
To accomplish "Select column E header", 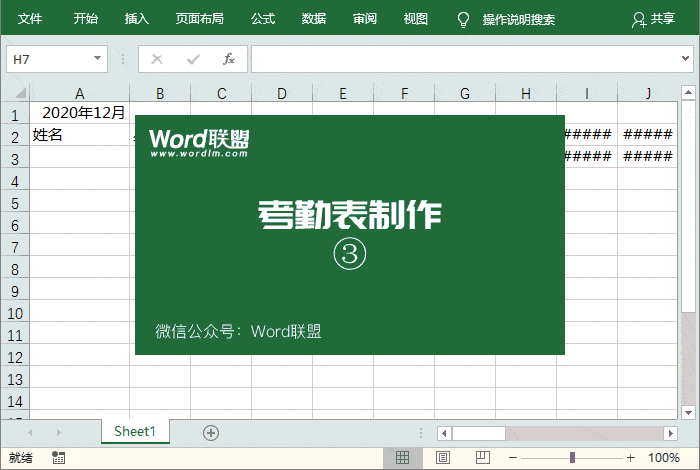I will point(343,93).
